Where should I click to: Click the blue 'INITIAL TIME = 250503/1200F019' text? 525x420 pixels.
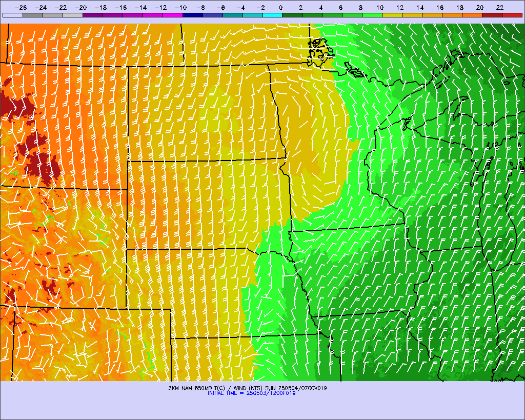pyautogui.click(x=251, y=393)
